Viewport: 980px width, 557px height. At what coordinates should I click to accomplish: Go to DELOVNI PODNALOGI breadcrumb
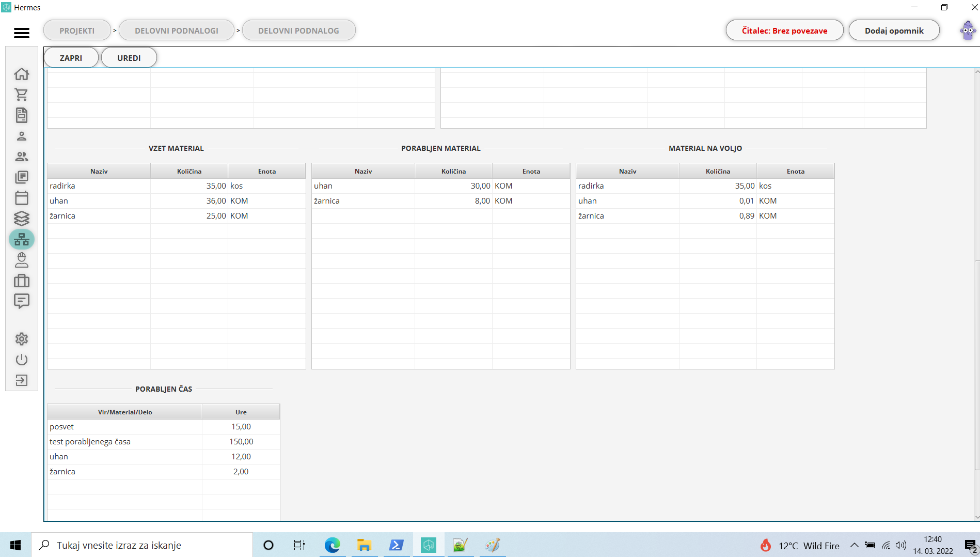click(177, 30)
